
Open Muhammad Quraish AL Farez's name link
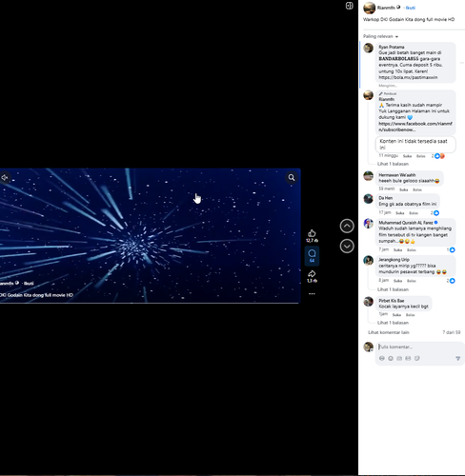(405, 223)
